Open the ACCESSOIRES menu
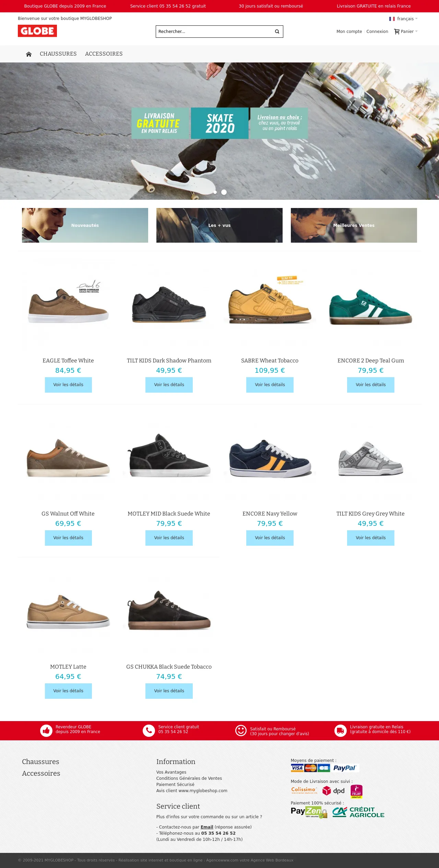Image resolution: width=439 pixels, height=868 pixels. pyautogui.click(x=104, y=54)
